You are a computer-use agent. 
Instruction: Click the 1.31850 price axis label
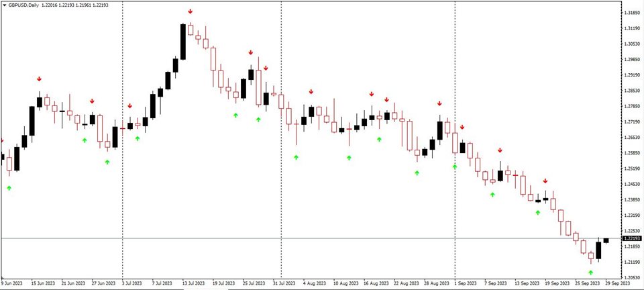point(631,13)
